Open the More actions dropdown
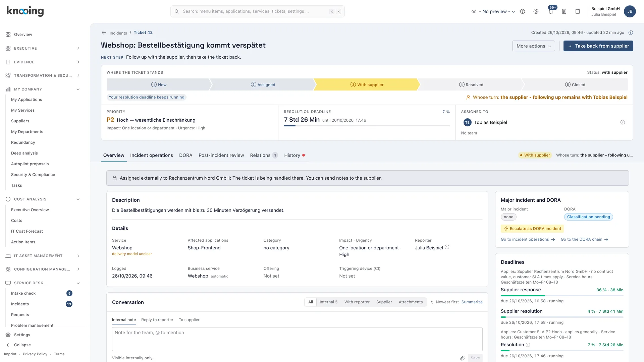The width and height of the screenshot is (644, 362). click(534, 46)
